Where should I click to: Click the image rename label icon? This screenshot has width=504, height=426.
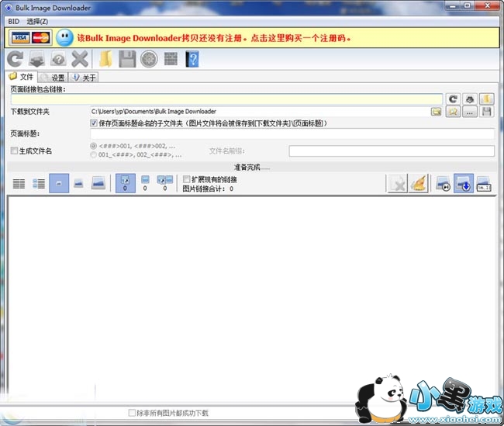click(x=483, y=184)
